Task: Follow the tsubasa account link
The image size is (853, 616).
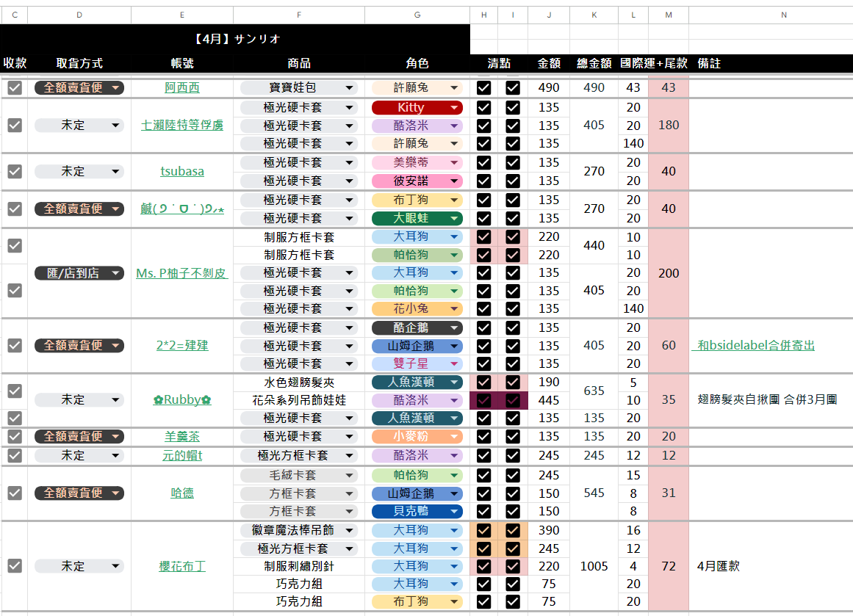Action: pyautogui.click(x=182, y=171)
